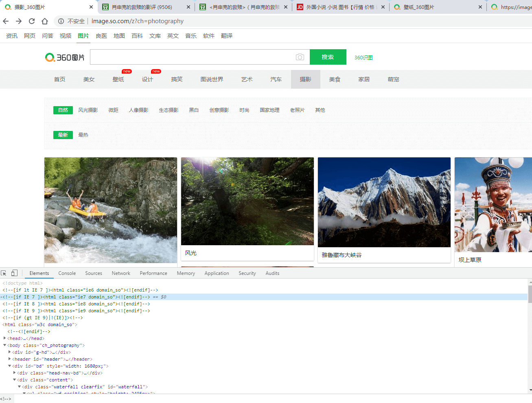Click the camera image-search icon in search box
Screen dimensions: 532x403
pyautogui.click(x=300, y=57)
